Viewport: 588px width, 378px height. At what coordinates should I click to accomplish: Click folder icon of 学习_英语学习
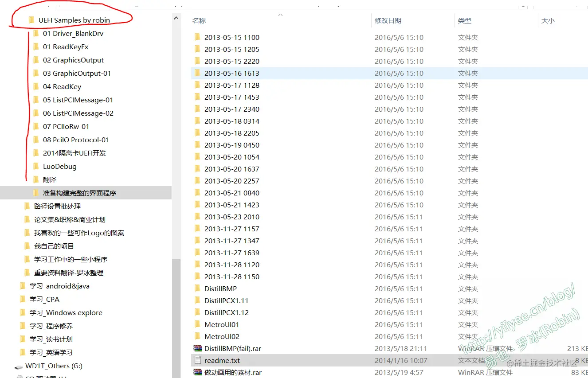tap(23, 353)
